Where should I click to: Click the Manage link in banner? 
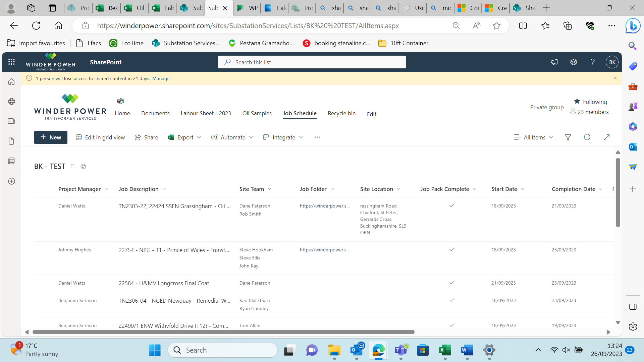pyautogui.click(x=161, y=78)
